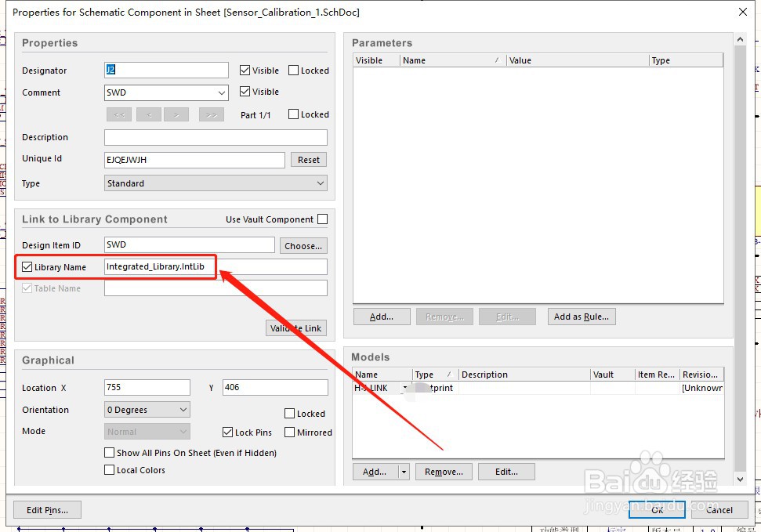Click the Reset button for Unique Id

click(x=309, y=160)
